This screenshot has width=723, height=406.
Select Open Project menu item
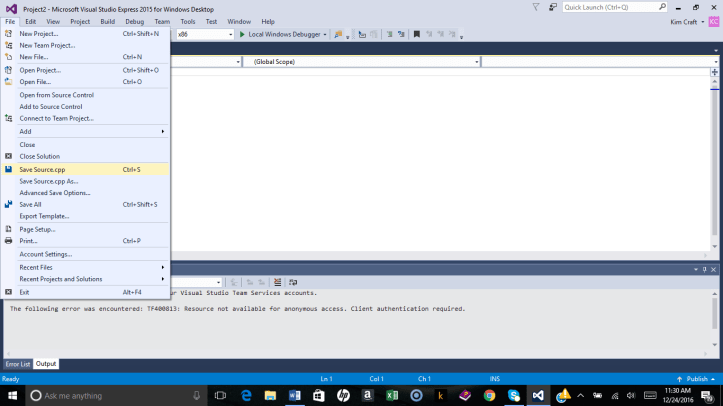click(x=85, y=70)
